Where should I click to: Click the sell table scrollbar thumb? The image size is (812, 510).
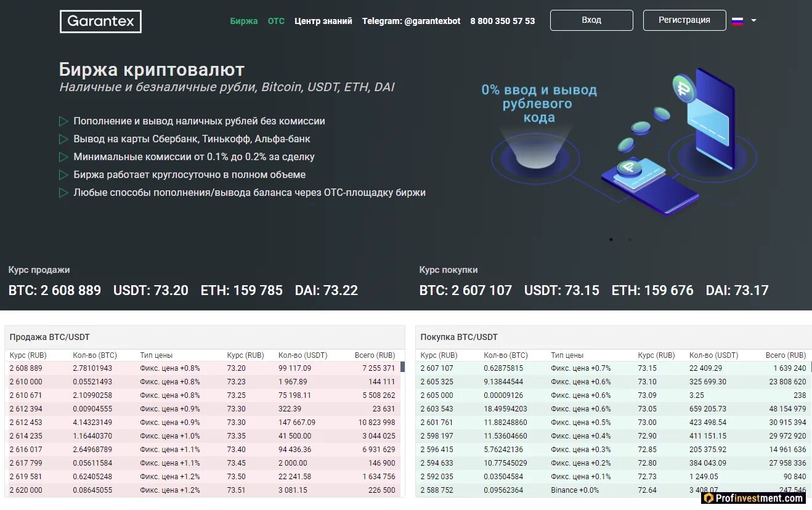403,367
